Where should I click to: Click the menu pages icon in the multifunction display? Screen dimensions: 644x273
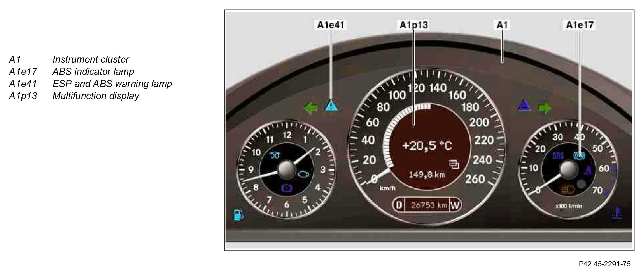tap(454, 164)
